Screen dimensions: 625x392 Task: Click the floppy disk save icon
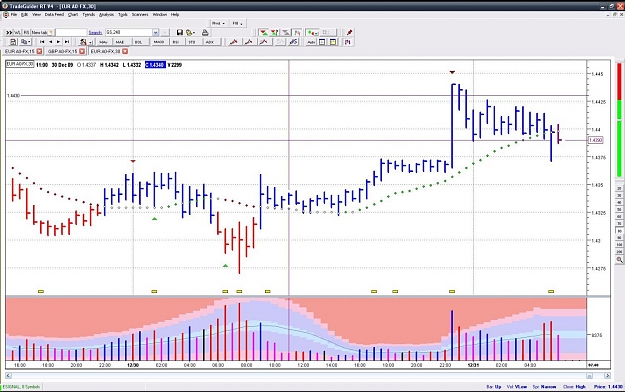tap(180, 32)
